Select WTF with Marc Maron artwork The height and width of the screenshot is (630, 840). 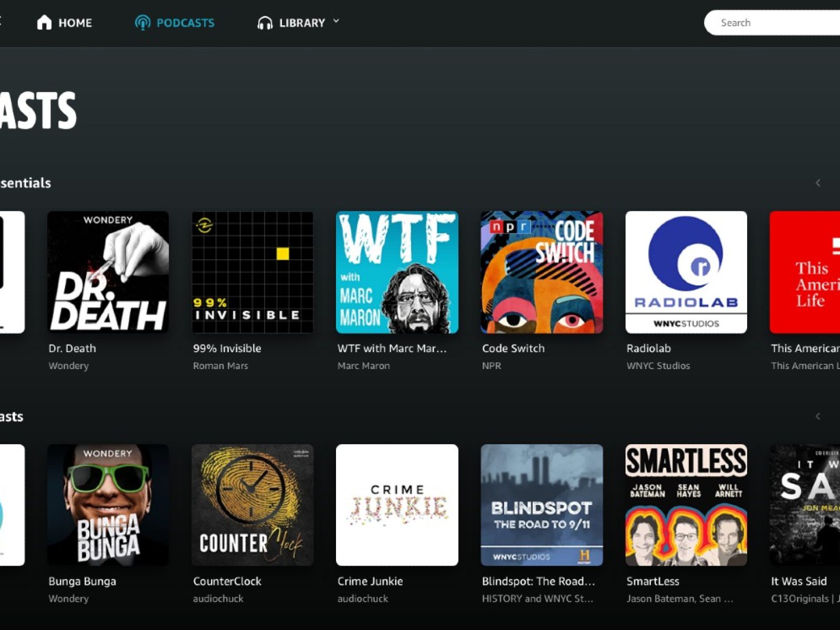pos(397,272)
